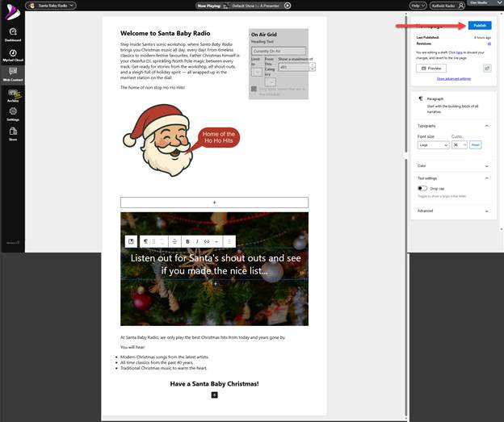Open the Show advanced settings link
Image resolution: width=504 pixels, height=422 pixels.
pyautogui.click(x=454, y=79)
